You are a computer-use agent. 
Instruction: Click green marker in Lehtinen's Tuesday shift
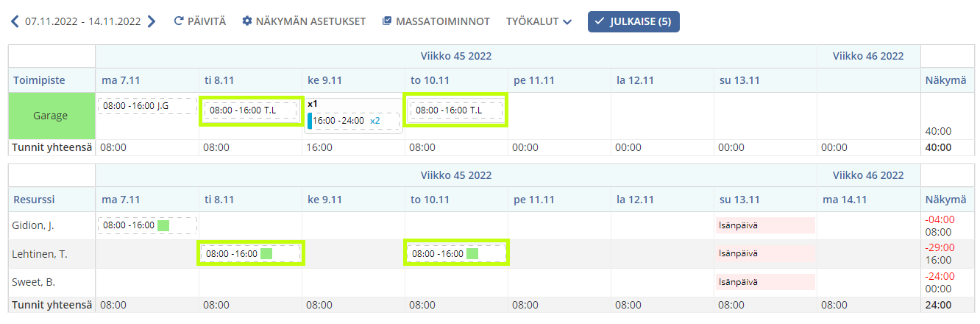pyautogui.click(x=266, y=254)
